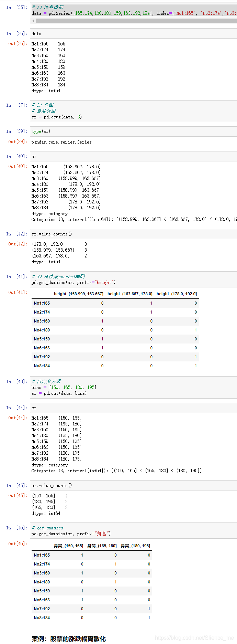Click the Out[41] prompt label
Screen dimensions: 237x644
(18, 293)
